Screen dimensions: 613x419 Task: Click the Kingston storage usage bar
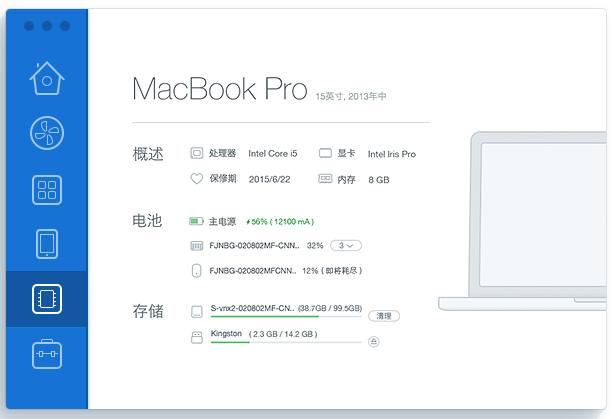286,342
